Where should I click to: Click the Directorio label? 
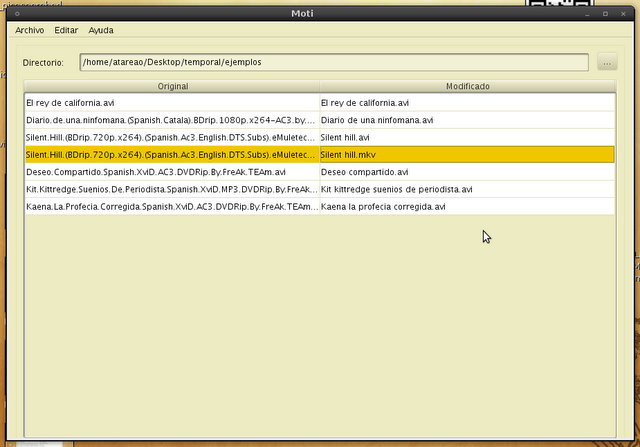[x=43, y=63]
